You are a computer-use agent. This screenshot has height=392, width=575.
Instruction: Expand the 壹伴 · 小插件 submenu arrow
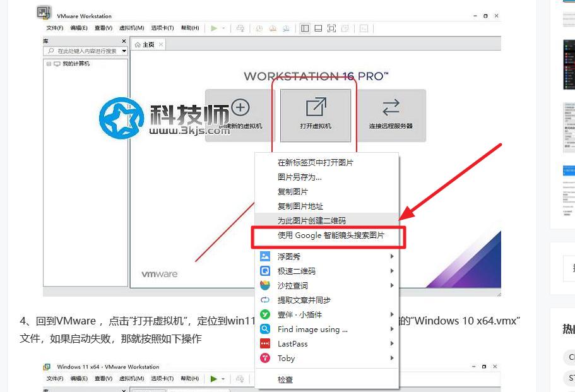point(392,314)
